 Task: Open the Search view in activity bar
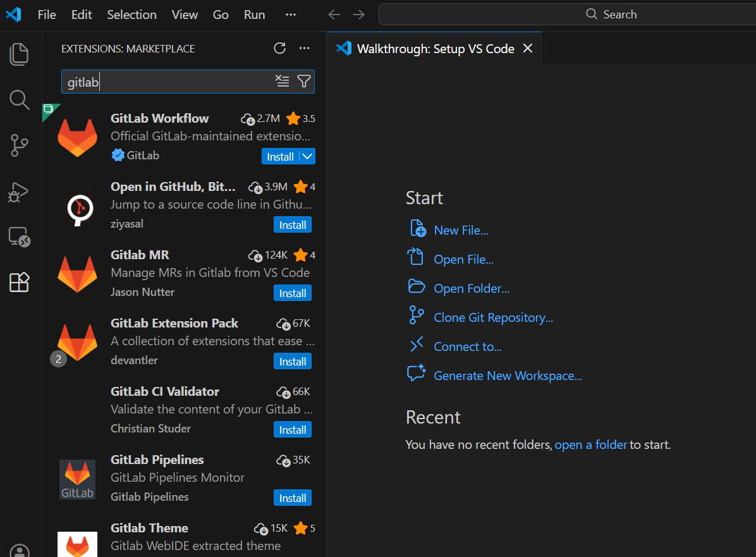[x=20, y=100]
